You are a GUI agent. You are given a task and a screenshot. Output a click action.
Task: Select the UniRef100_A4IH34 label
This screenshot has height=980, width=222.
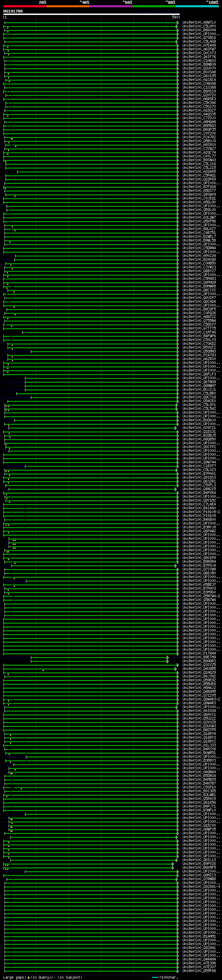[x=199, y=711]
